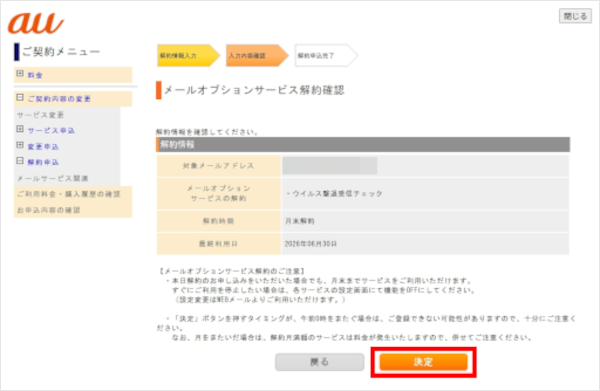Viewport: 600px width, 391px height.
Task: Expand the 変更申込 plus icon
Action: 20,145
